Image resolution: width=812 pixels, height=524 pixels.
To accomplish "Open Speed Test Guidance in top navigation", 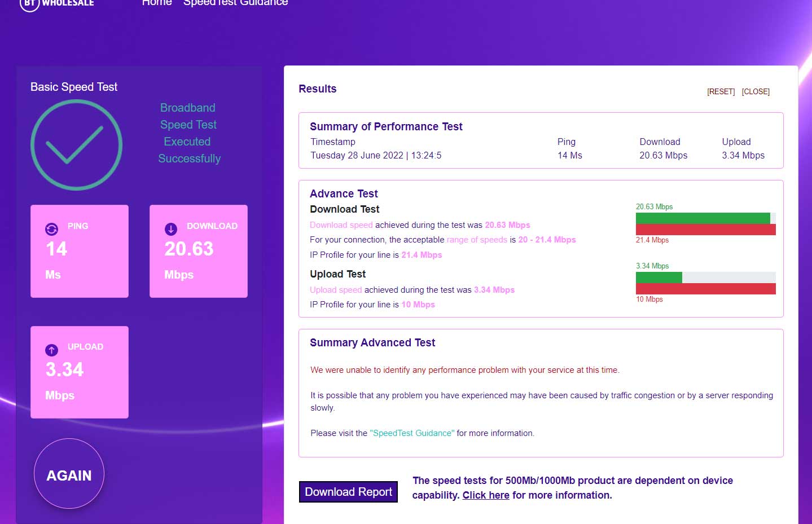I will coord(235,3).
